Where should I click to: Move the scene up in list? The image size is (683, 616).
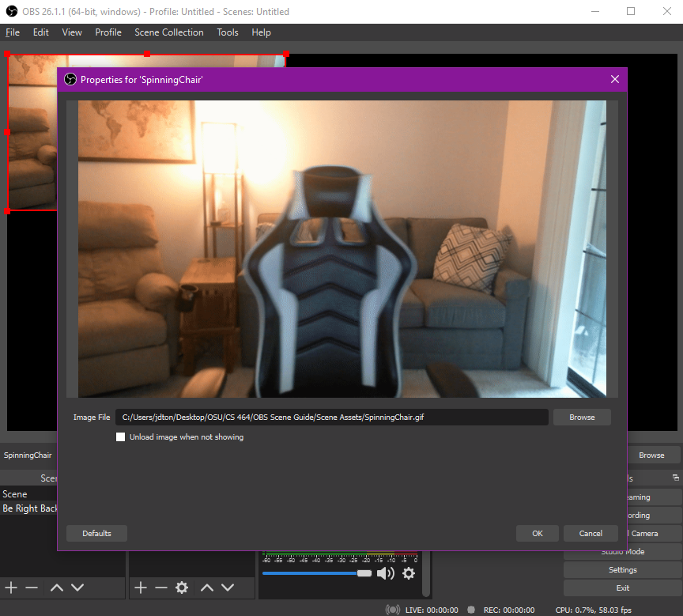56,588
